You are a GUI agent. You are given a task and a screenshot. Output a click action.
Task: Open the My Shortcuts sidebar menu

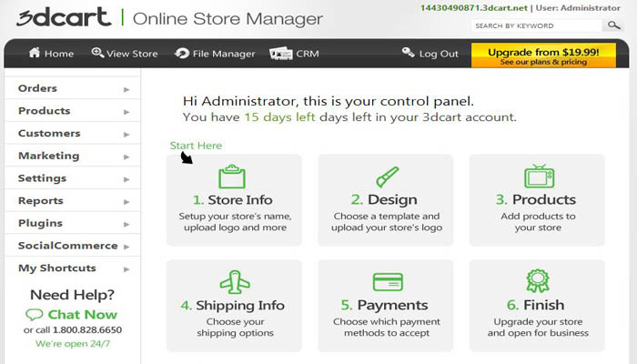pos(72,268)
